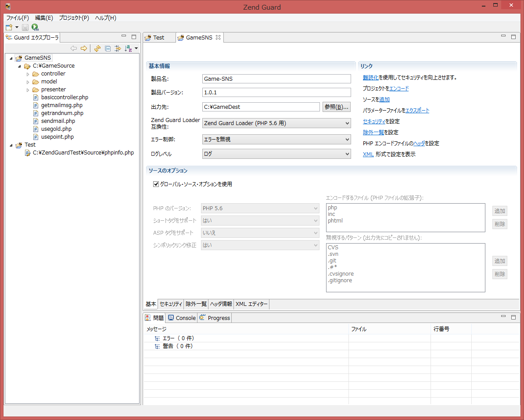Click the forward arrow in Guard Explorer
Image resolution: width=524 pixels, height=420 pixels.
click(x=83, y=48)
